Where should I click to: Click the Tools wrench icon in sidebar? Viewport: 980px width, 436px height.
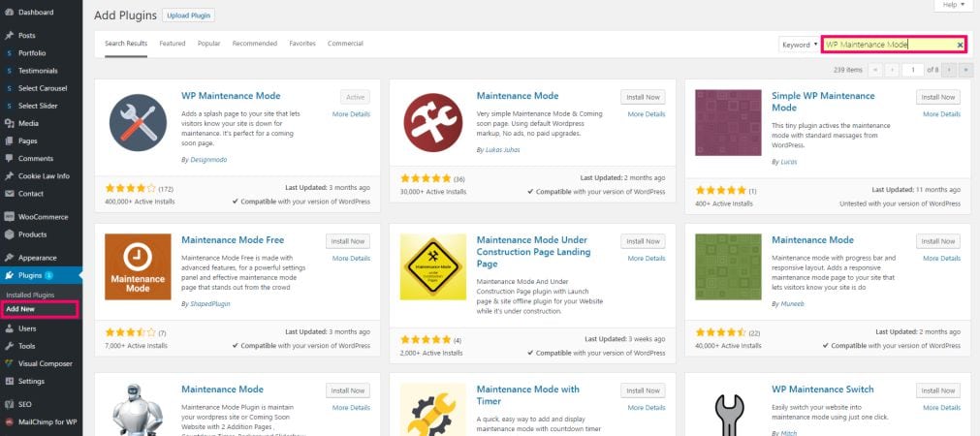tap(9, 346)
